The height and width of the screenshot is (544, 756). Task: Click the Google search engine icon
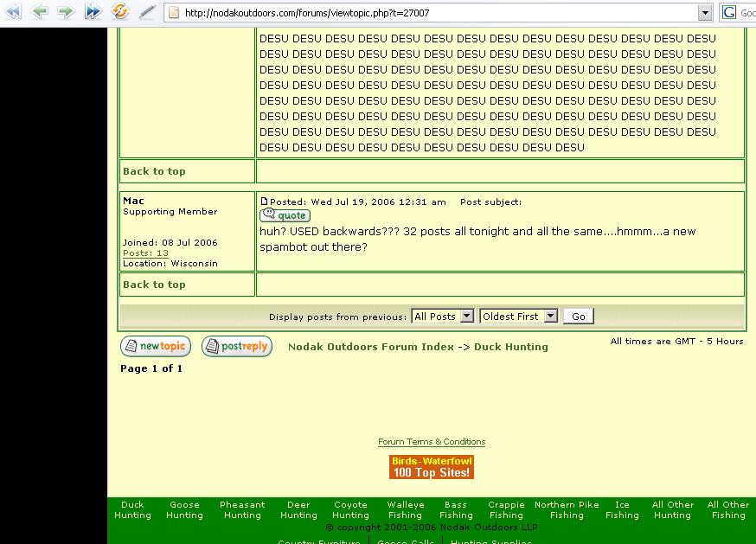click(x=728, y=12)
